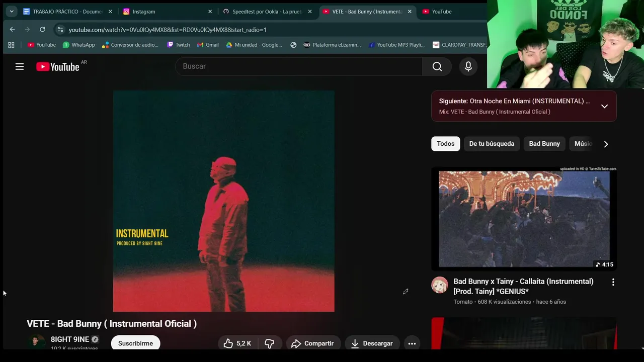Reload the current page
644x362 pixels.
pos(42,30)
